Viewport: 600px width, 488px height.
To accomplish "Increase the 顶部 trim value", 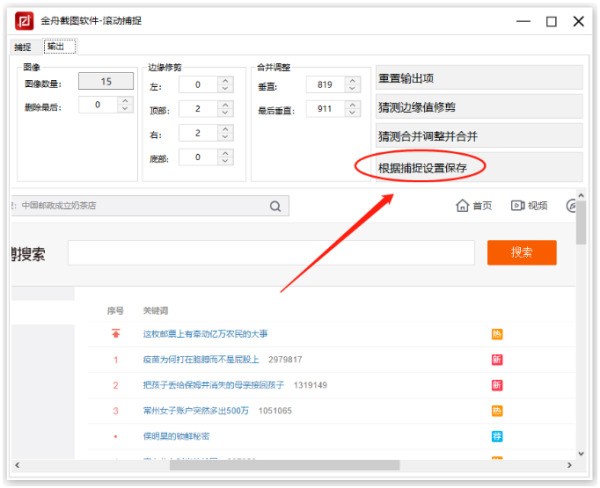I will pyautogui.click(x=225, y=104).
